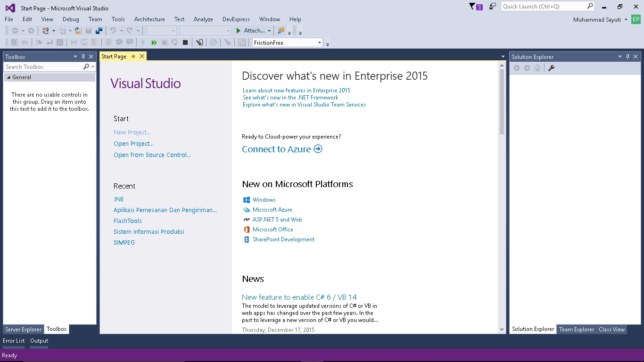Open the DevExpress menu
This screenshot has width=644, height=362.
pyautogui.click(x=236, y=19)
